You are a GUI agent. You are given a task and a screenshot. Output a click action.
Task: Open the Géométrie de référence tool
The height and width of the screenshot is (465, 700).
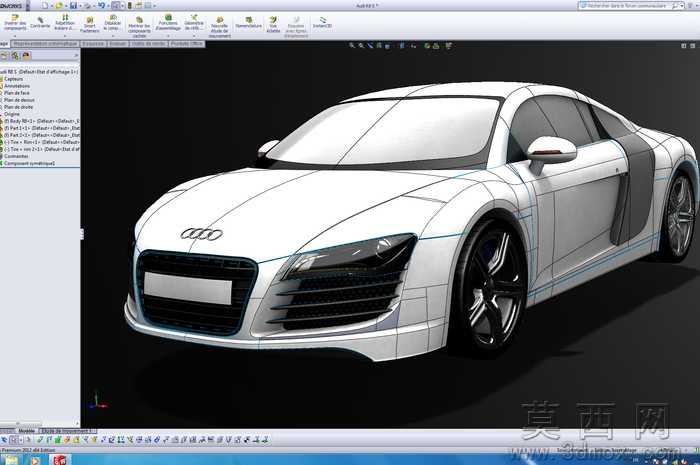point(194,23)
